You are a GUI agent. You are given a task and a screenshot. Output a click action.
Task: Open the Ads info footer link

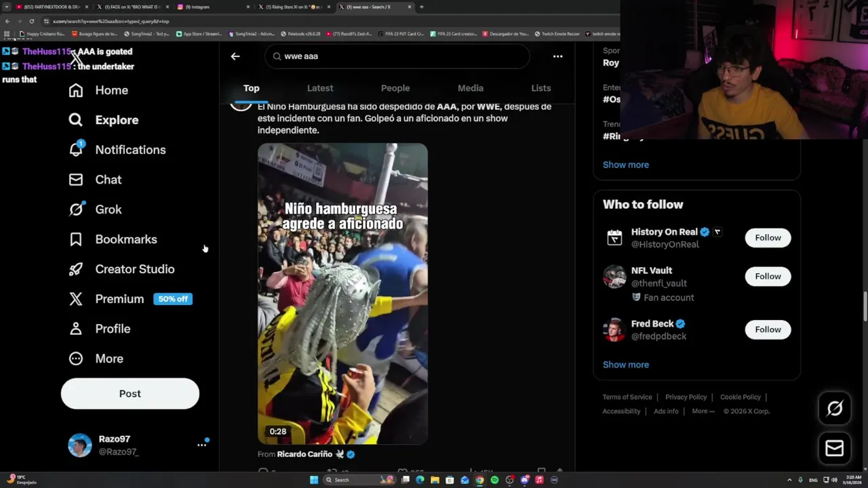pyautogui.click(x=666, y=411)
